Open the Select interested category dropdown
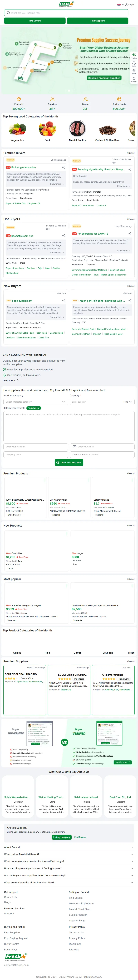 click(36, 402)
